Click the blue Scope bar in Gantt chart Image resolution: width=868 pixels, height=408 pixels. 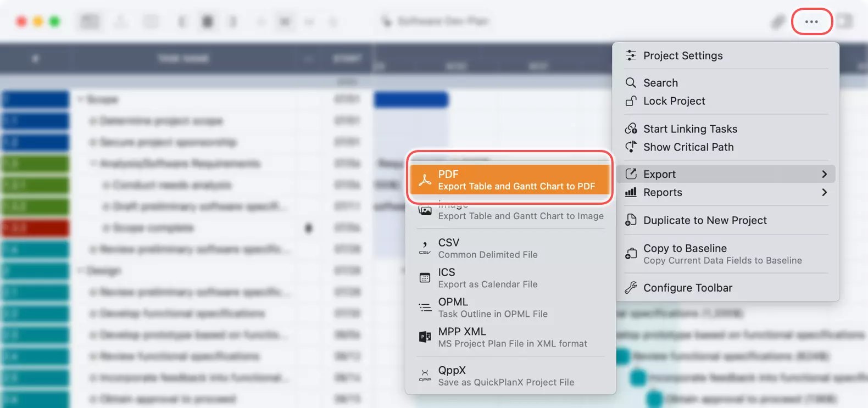411,100
